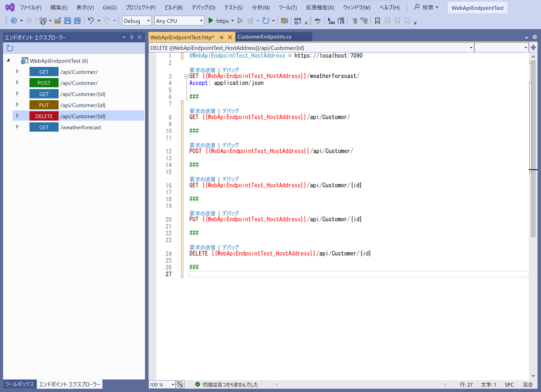The image size is (541, 392).
Task: Collapse the WebApiEndpointTest root node
Action: (x=9, y=61)
